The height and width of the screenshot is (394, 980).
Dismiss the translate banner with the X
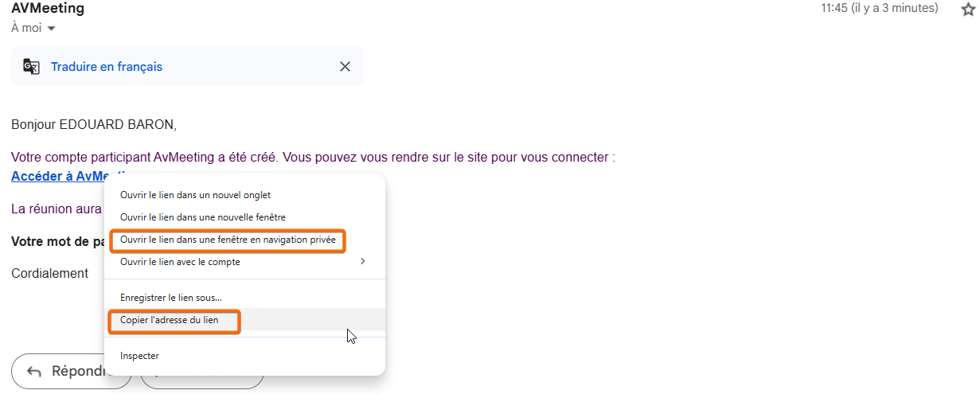click(345, 67)
